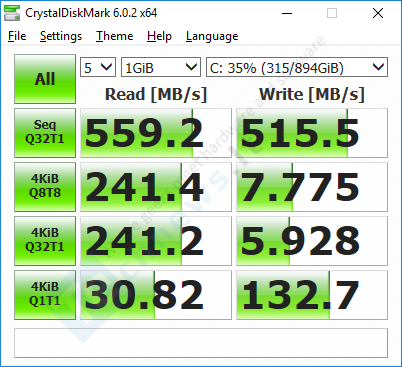Click the empty comment field at bottom
This screenshot has height=367, width=402.
click(201, 343)
